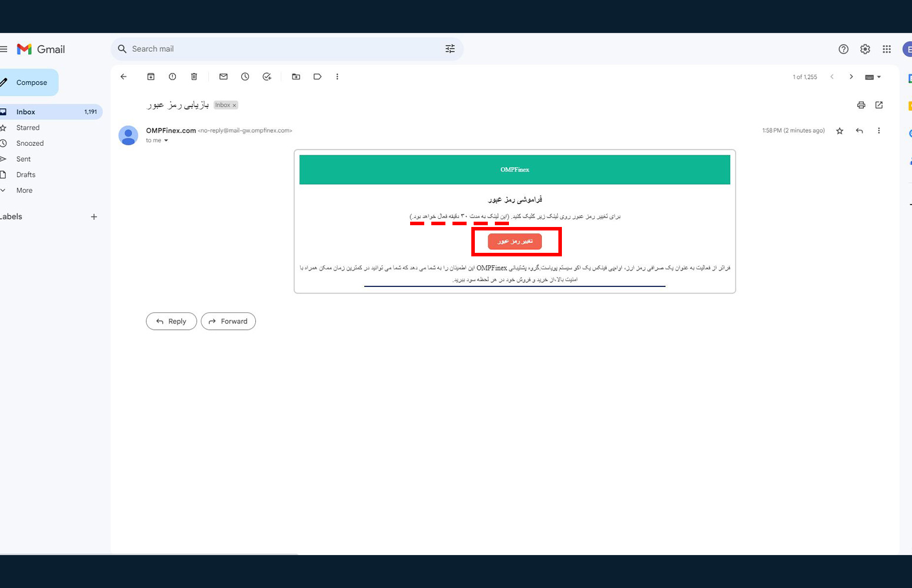912x588 pixels.
Task: Click the 1 of 1,255 counter
Action: pyautogui.click(x=805, y=77)
